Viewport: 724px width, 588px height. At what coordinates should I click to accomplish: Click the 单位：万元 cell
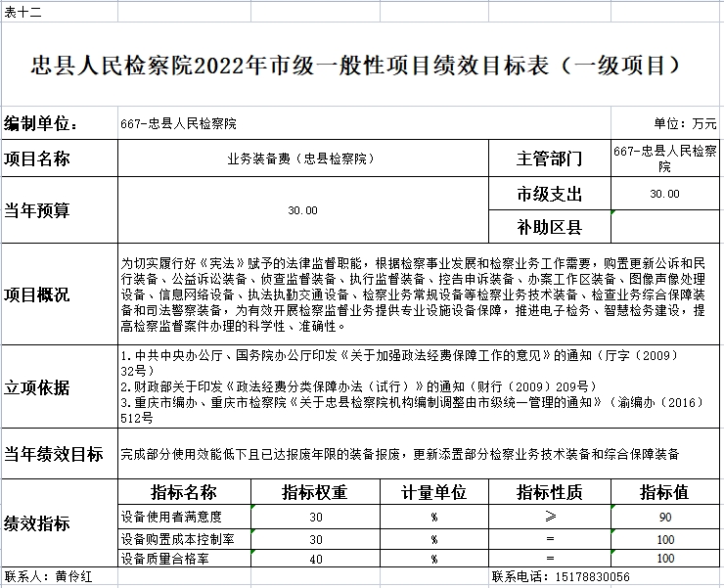[684, 124]
